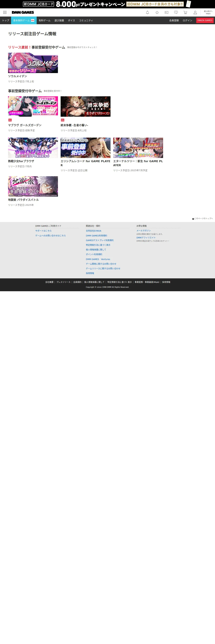Open 個人情報保護に関して in gray footer
Viewport: 215px width, 644px height.
coord(96,249)
